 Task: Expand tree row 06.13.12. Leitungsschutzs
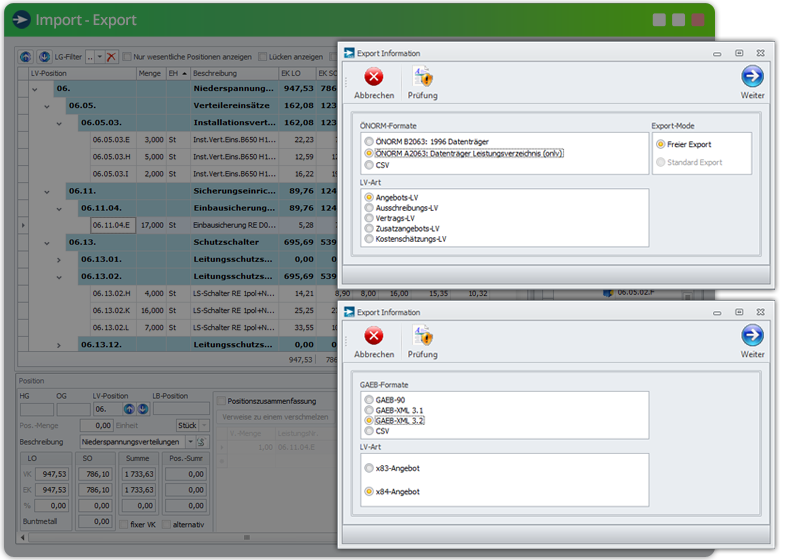coord(59,345)
